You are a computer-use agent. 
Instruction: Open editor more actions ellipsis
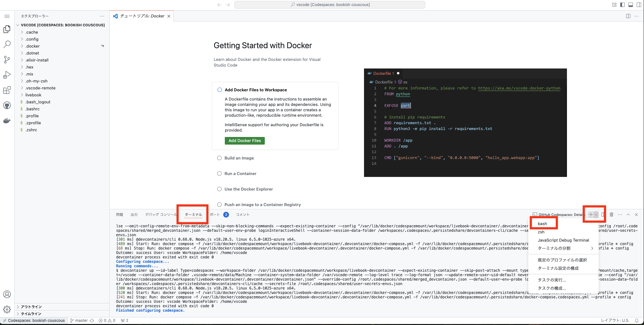(636, 16)
